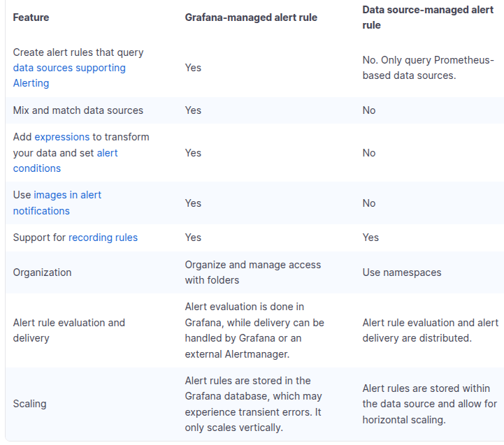The image size is (504, 445).
Task: Click the Scaling row label
Action: click(x=29, y=404)
